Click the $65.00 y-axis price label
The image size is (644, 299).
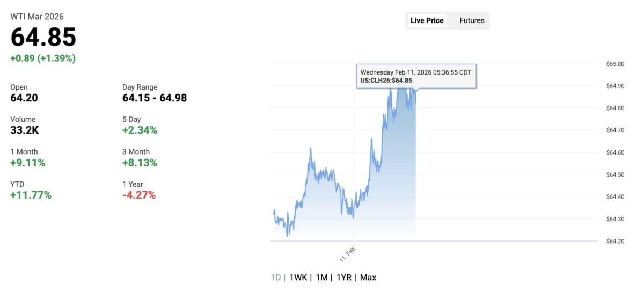(615, 64)
